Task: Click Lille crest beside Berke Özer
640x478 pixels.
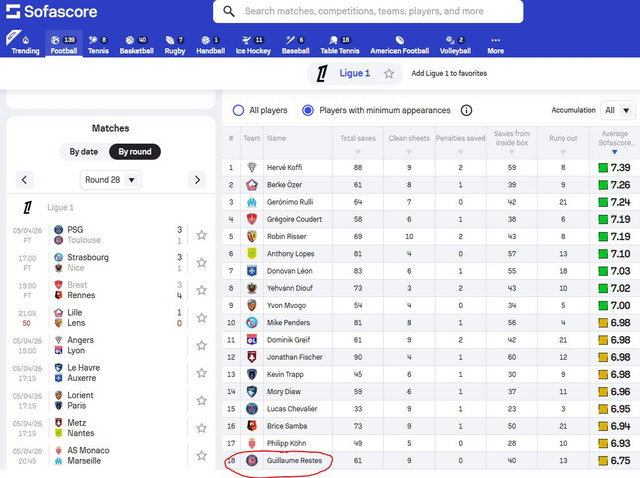Action: tap(252, 185)
